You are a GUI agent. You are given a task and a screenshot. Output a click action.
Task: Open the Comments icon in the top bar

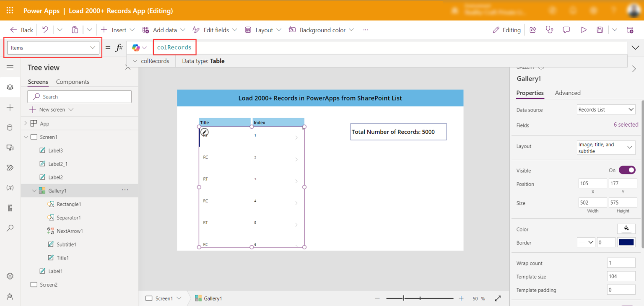pyautogui.click(x=566, y=29)
